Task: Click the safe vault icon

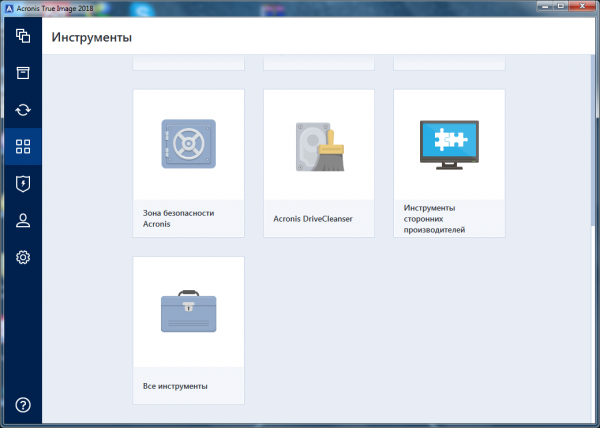Action: point(188,145)
